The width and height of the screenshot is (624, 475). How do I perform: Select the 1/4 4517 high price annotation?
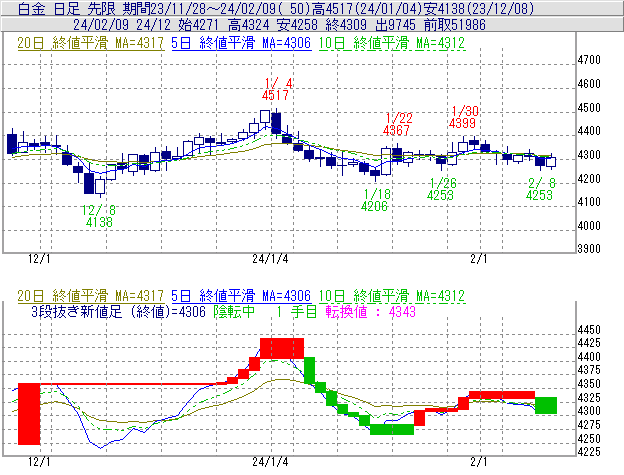point(277,90)
